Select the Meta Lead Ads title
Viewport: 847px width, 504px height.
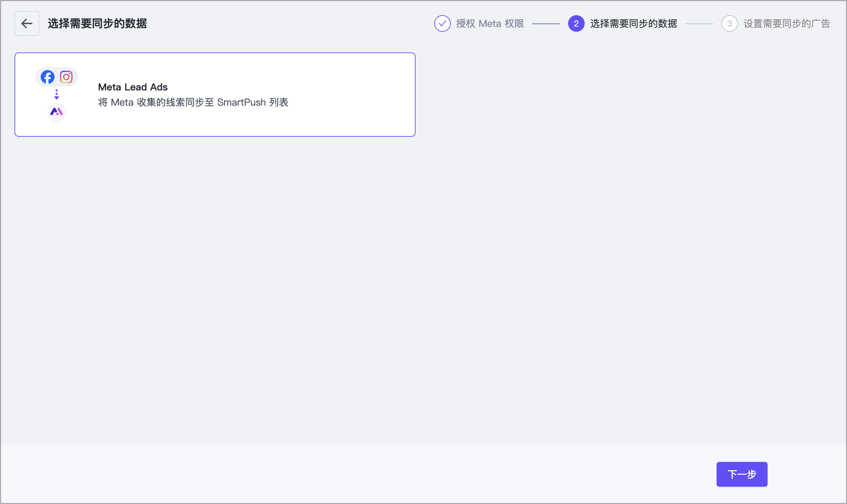coord(133,87)
